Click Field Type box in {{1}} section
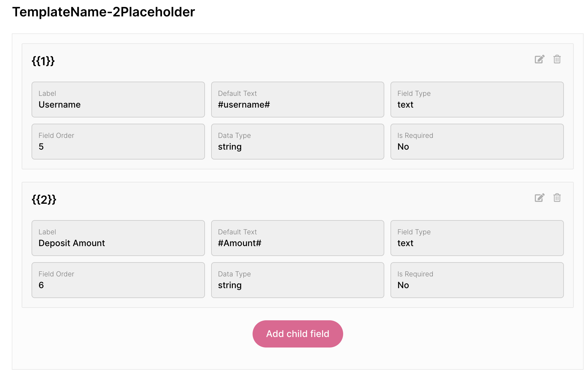Screen dimensions: 588x371 477,100
